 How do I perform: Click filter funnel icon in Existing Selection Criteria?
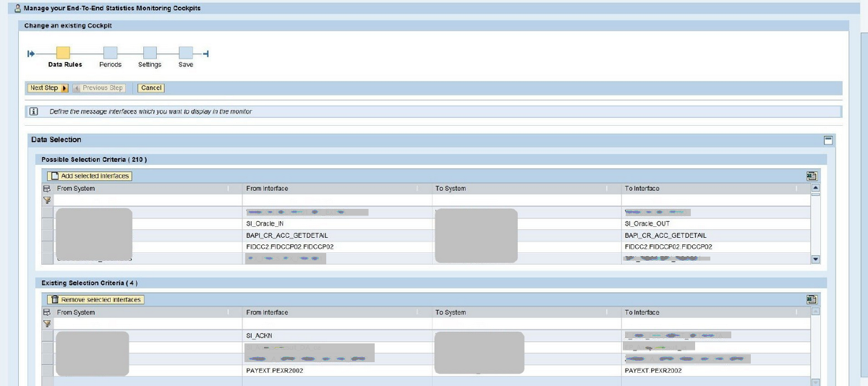pyautogui.click(x=48, y=324)
